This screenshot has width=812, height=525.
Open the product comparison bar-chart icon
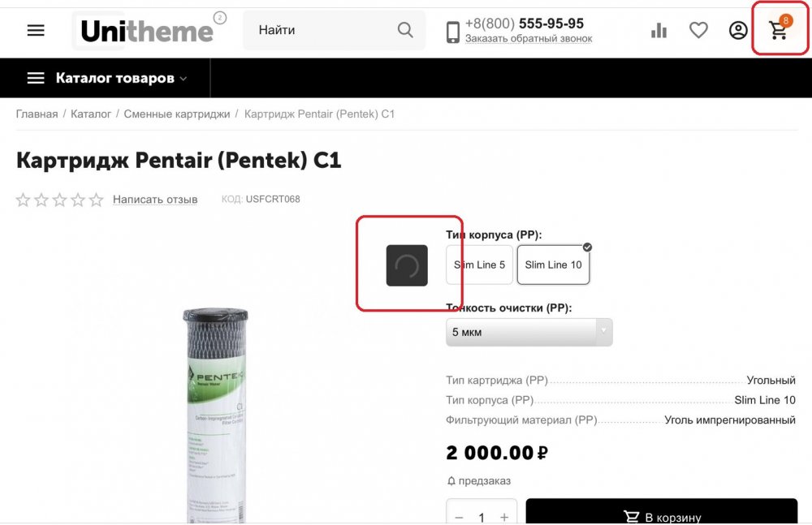tap(659, 31)
